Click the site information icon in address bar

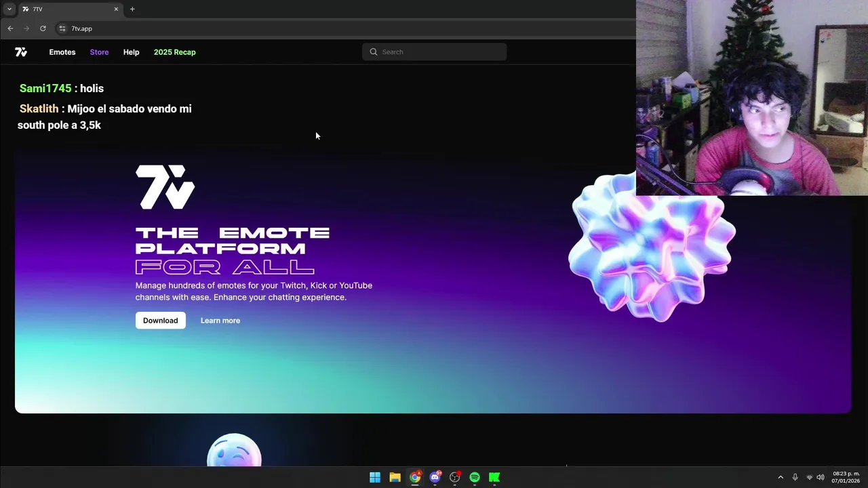click(62, 28)
